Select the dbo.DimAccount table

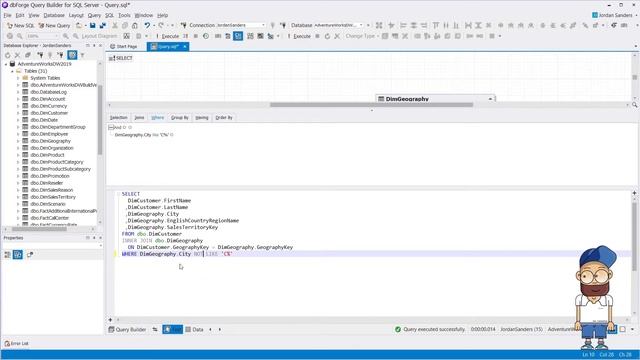(x=47, y=99)
